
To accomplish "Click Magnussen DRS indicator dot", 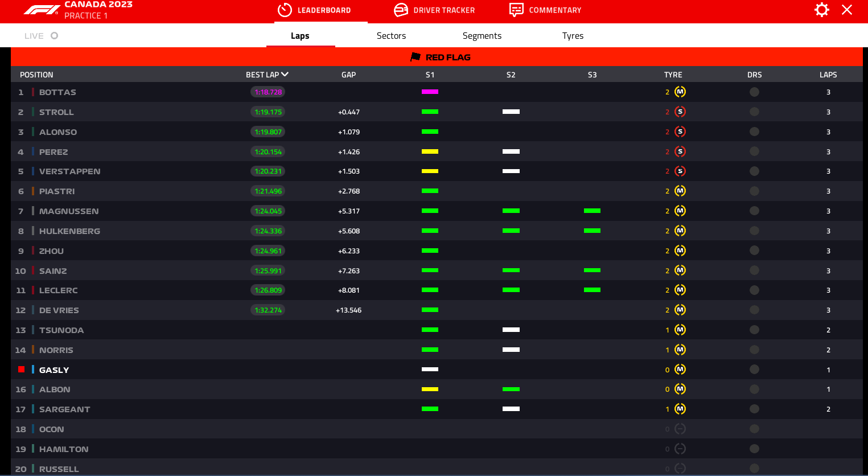I will 754,211.
